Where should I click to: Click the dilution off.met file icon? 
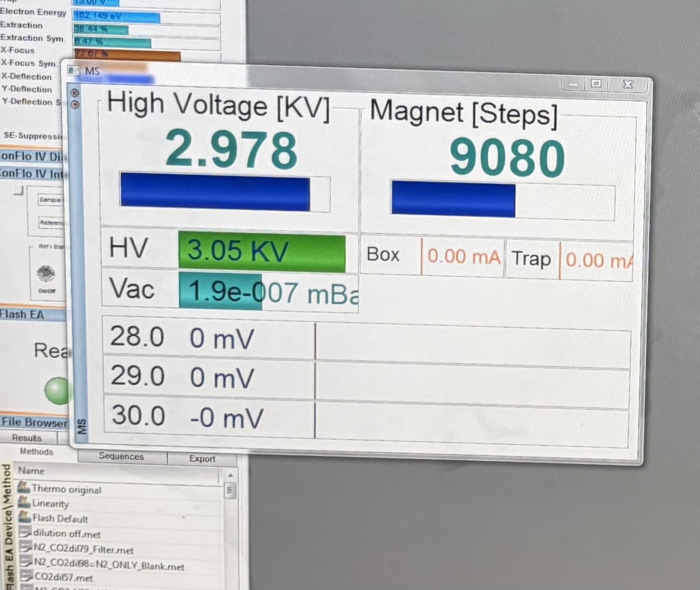[26, 531]
